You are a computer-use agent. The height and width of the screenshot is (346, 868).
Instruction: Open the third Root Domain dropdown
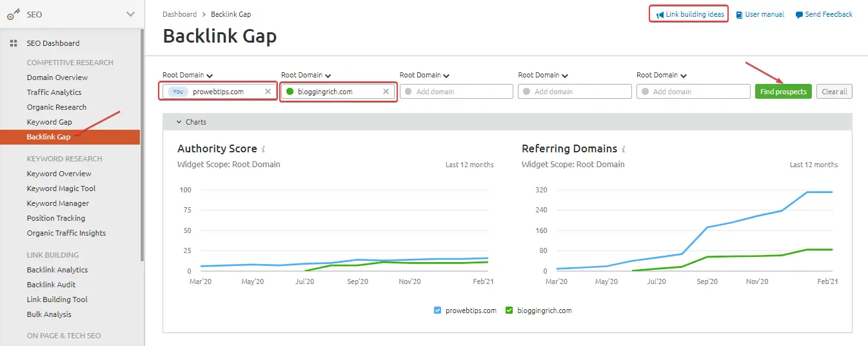(x=425, y=76)
